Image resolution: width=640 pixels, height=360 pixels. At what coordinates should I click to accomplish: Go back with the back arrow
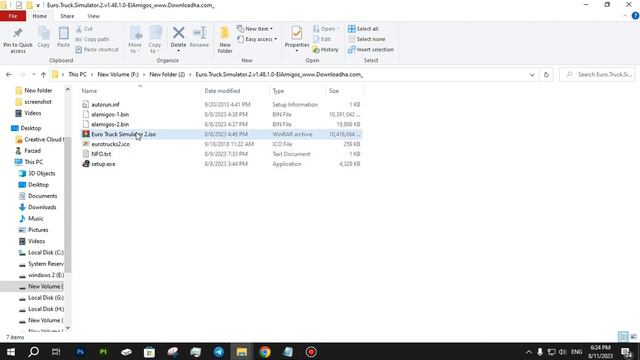click(9, 75)
